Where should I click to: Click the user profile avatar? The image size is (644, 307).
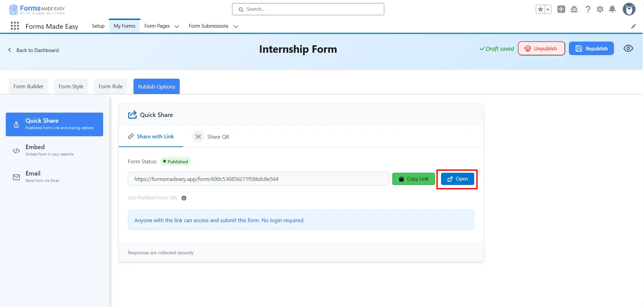[629, 9]
